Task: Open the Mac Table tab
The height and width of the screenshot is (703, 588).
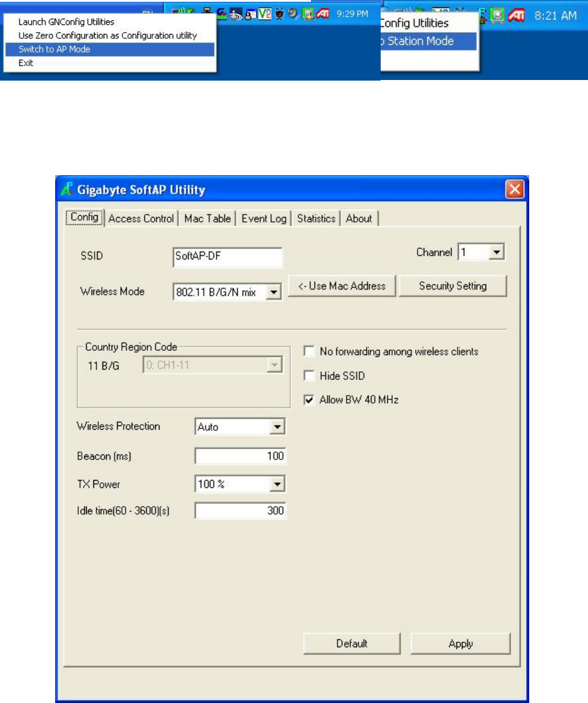Action: pos(208,219)
